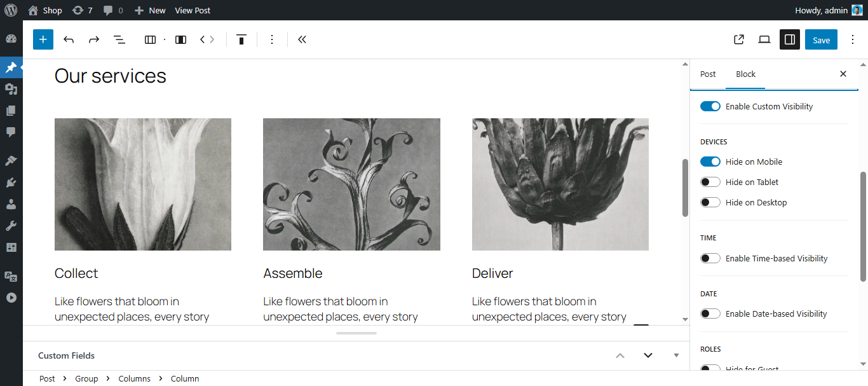The width and height of the screenshot is (868, 386).
Task: Open translation icon in admin sidebar
Action: click(11, 276)
